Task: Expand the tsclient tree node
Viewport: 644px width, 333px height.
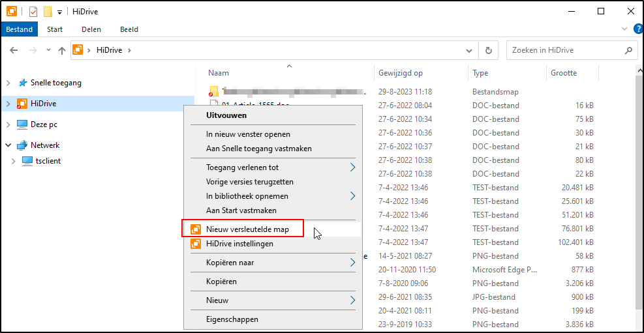Action: (x=14, y=161)
